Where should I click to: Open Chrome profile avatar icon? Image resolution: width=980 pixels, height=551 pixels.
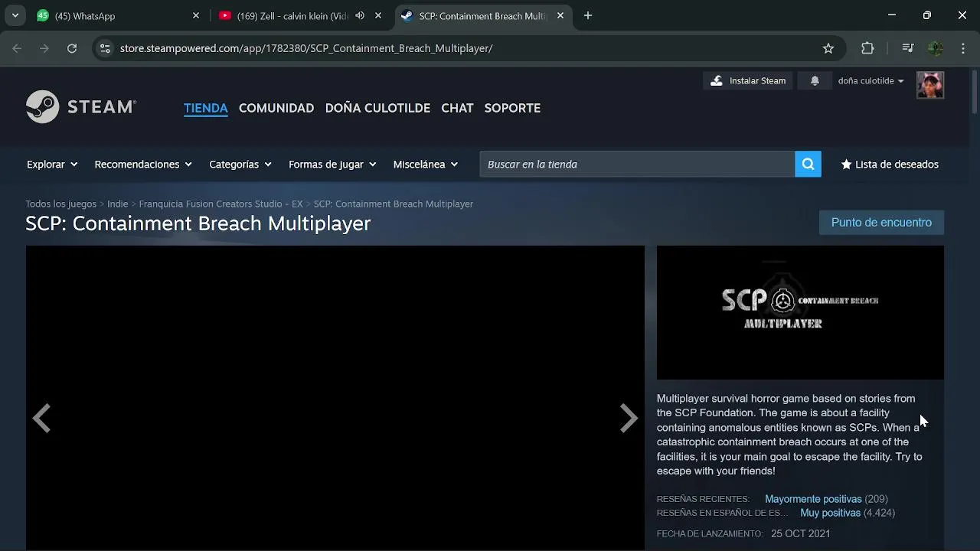[935, 48]
